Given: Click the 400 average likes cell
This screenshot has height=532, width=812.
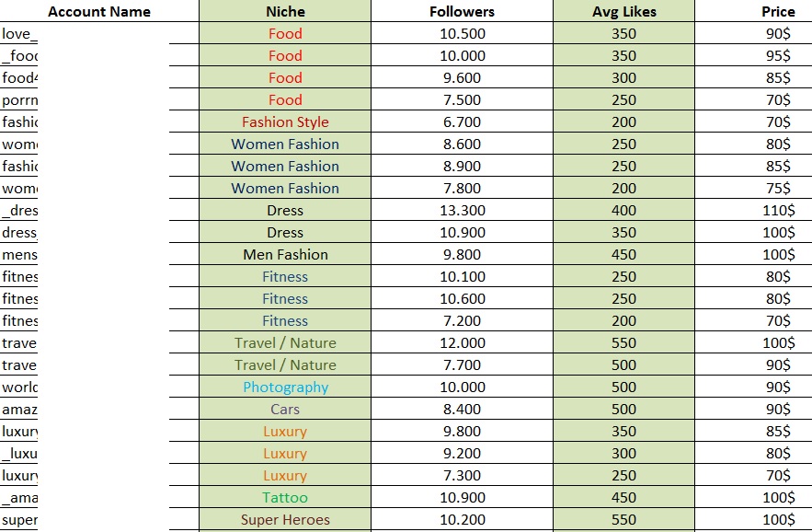Looking at the screenshot, I should tap(624, 211).
